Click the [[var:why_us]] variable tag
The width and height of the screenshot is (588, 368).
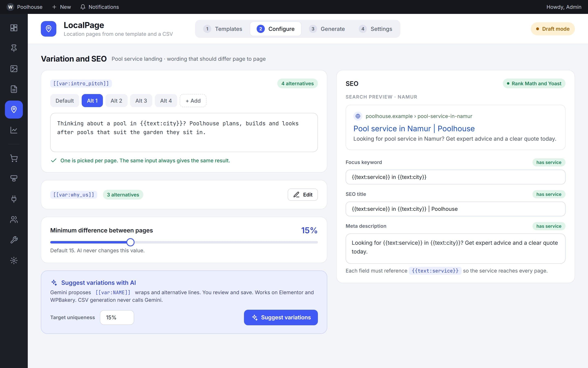[x=74, y=195]
